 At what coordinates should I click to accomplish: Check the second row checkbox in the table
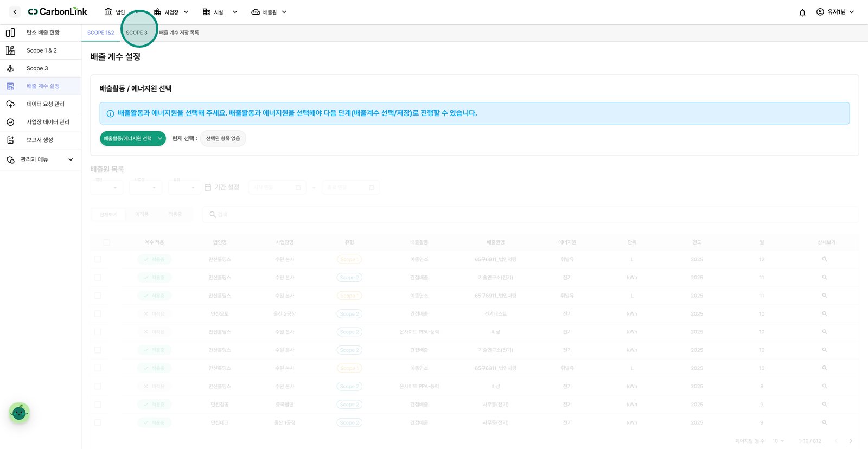point(98,278)
